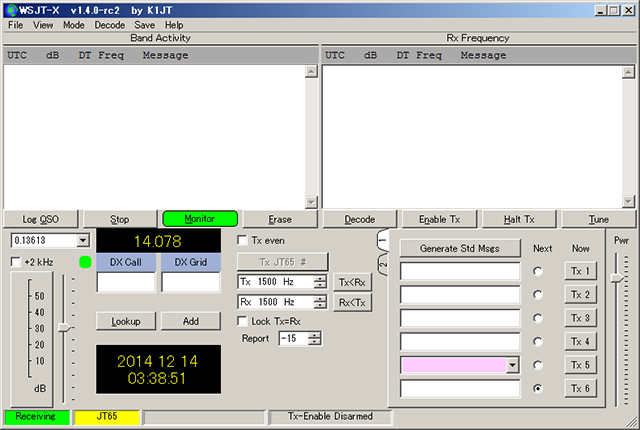Send message now with Tx 4 button
The width and height of the screenshot is (640, 430).
[580, 341]
